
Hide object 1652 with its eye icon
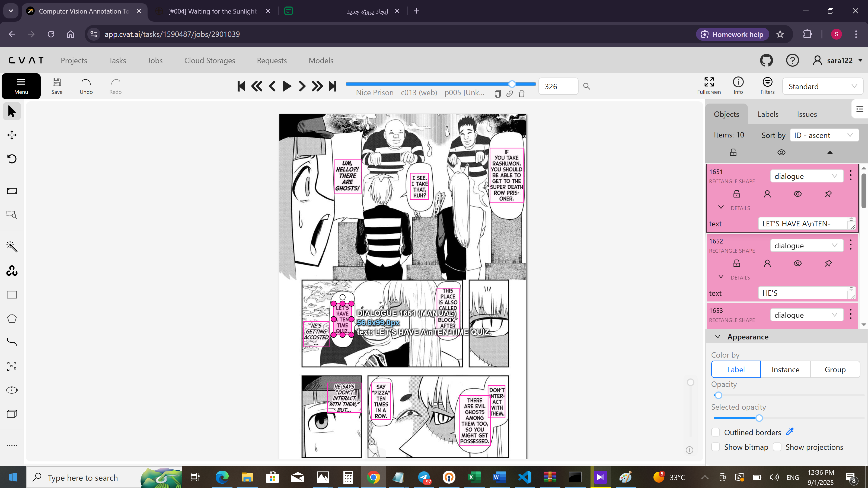pyautogui.click(x=797, y=263)
